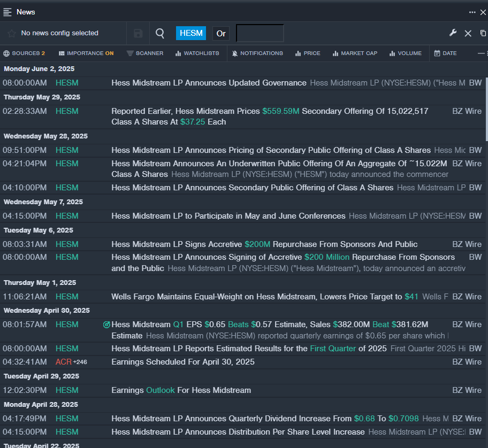Open headline on Pricing of Secondary Public Offering
Viewport: 488px width, 448px height.
click(271, 150)
